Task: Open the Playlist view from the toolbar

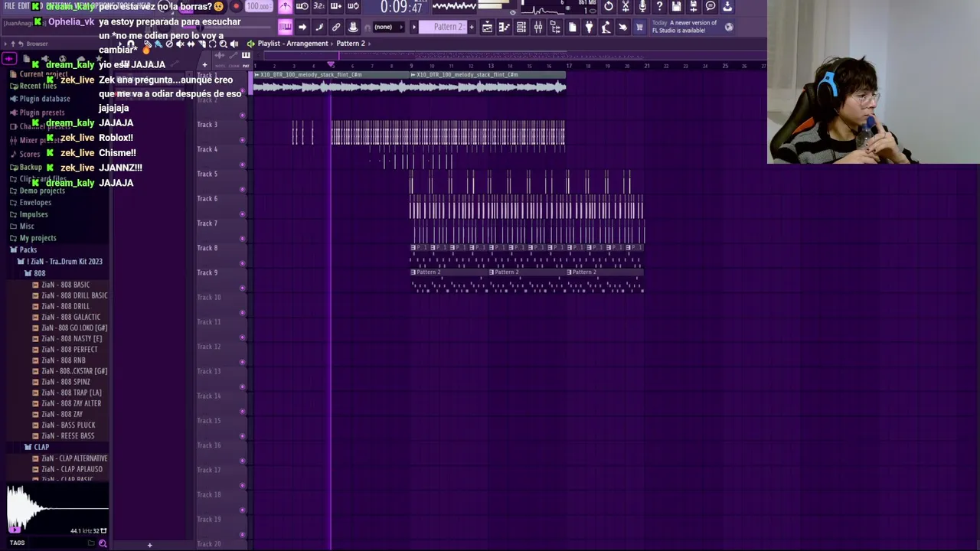Action: 487,28
